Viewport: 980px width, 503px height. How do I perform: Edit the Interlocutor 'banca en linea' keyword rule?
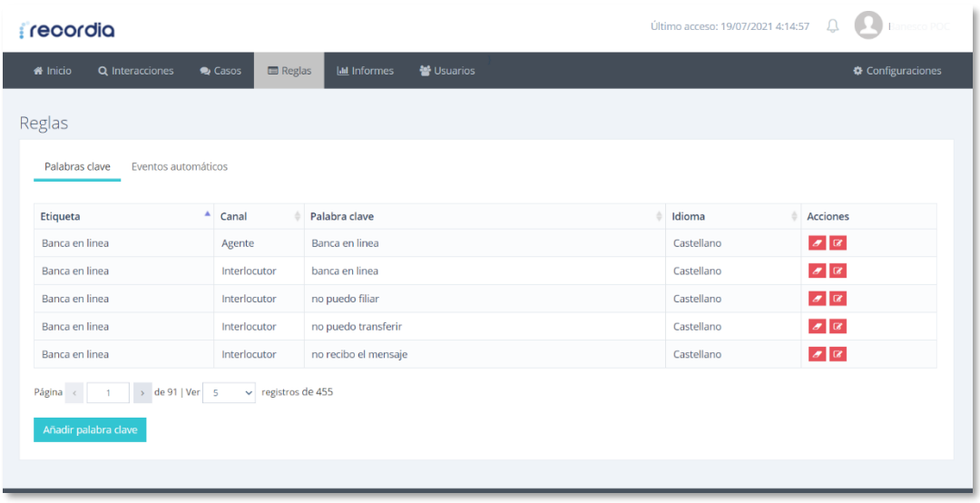click(838, 271)
